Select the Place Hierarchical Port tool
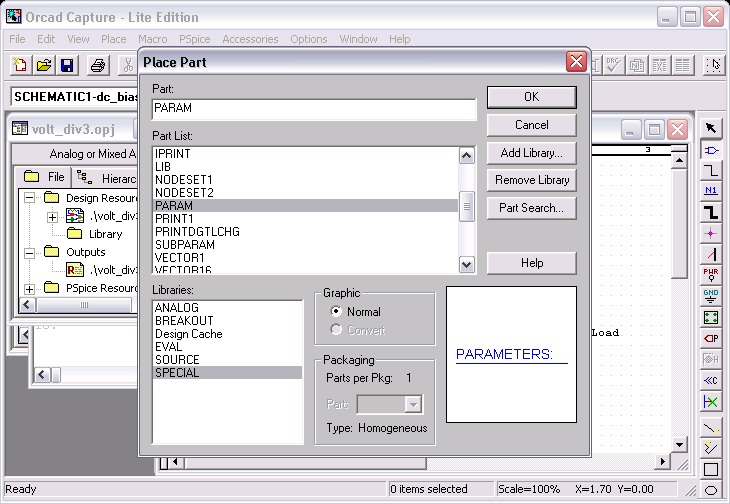The height and width of the screenshot is (504, 730). coord(711,338)
